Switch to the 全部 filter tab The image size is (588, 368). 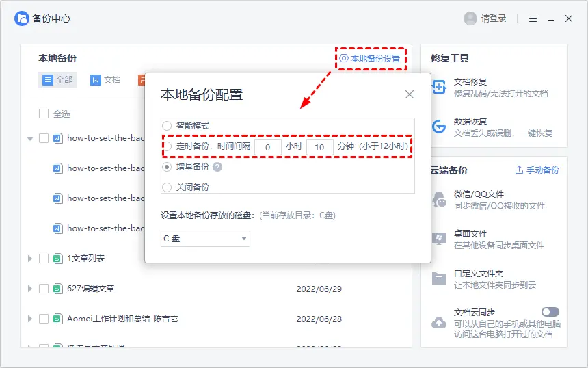click(57, 80)
